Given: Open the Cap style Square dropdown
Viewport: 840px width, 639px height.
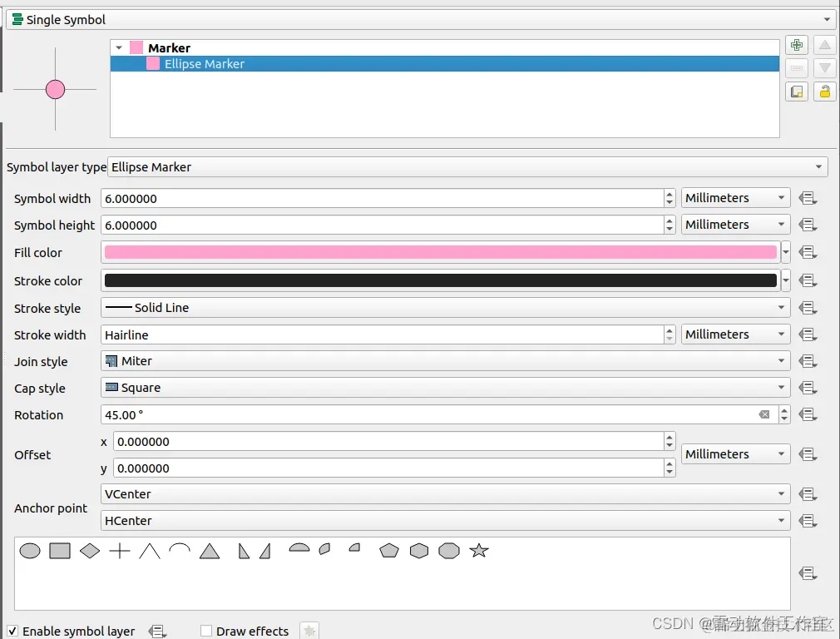Looking at the screenshot, I should coord(446,388).
